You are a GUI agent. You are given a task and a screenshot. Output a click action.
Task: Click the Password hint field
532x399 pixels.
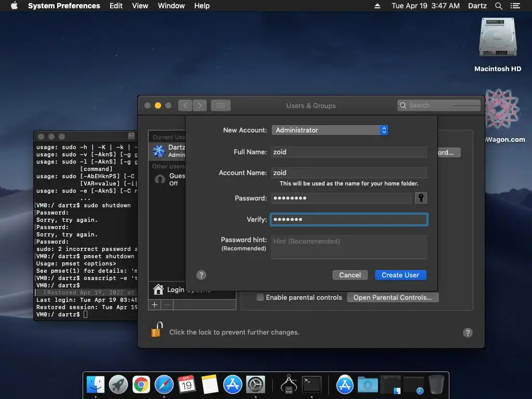coord(349,247)
